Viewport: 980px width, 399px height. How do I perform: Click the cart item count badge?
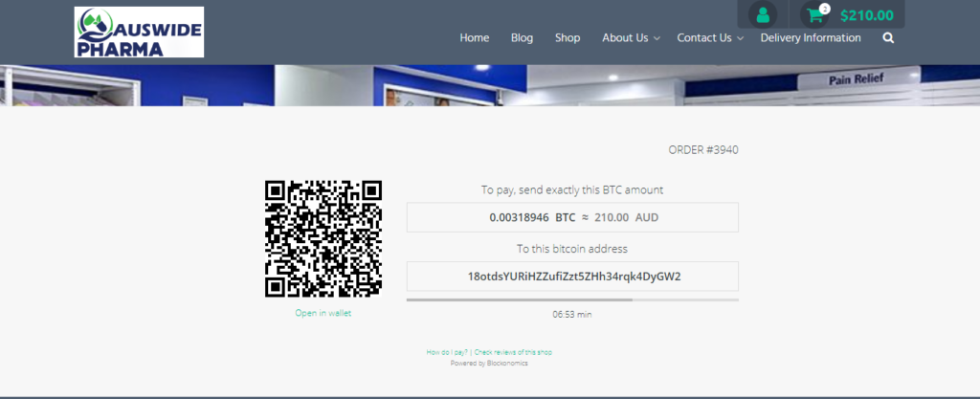[825, 9]
